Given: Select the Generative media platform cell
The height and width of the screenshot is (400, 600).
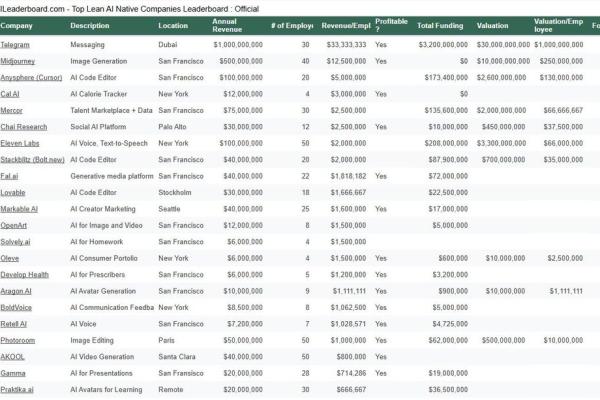Looking at the screenshot, I should pos(112,176).
